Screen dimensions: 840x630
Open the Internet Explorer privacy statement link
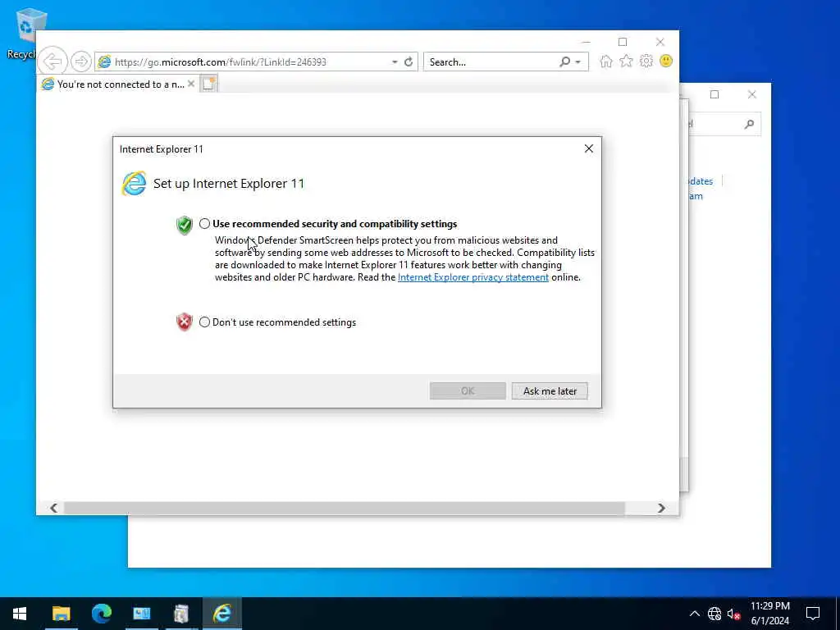(x=473, y=277)
